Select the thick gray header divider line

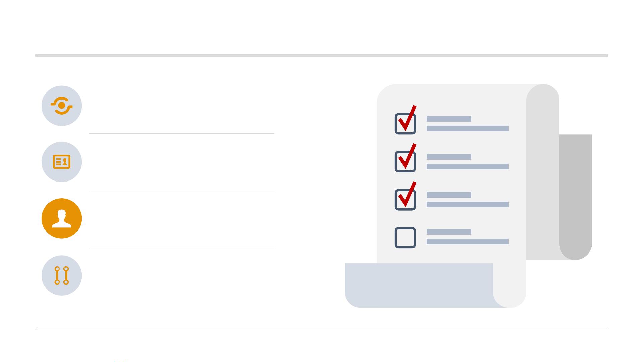point(321,55)
